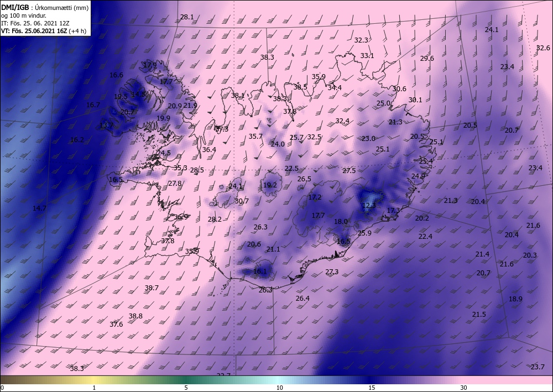Click the 25.9 value on the map
The height and width of the screenshot is (392, 553).
click(x=364, y=233)
